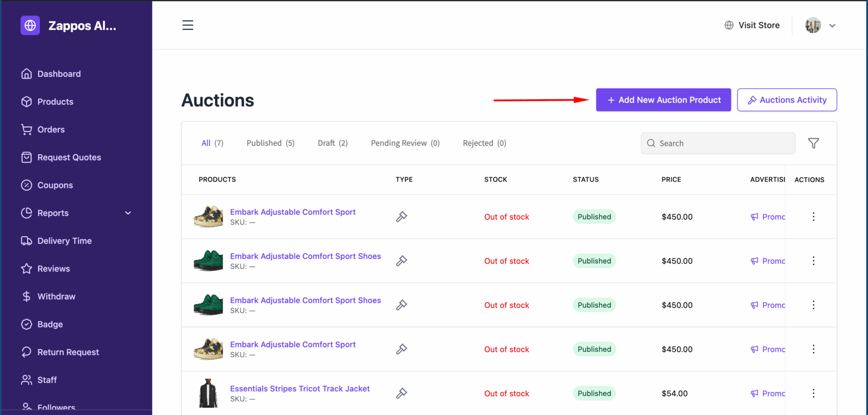Expand the Reports submenu chevron

click(128, 213)
